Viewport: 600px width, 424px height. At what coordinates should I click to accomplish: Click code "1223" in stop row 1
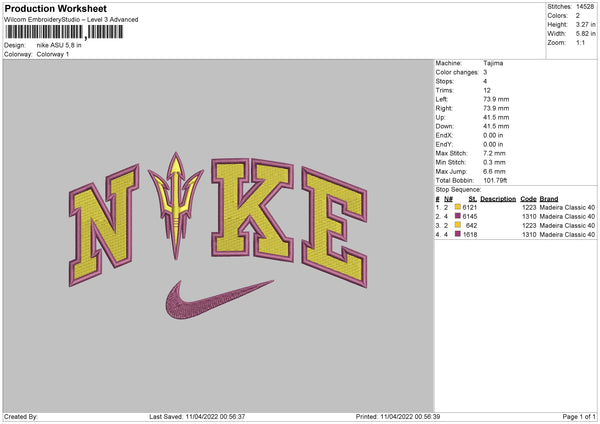(529, 207)
